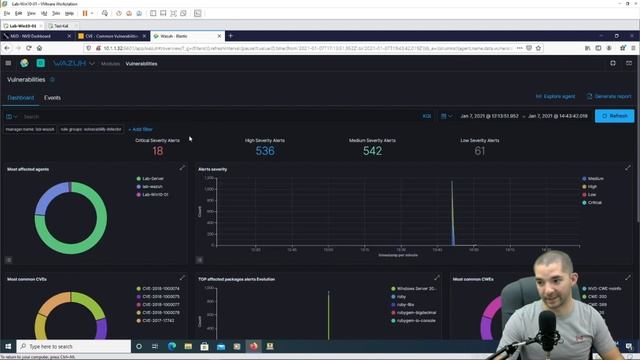Click Medium Severity Alerts value 542

pyautogui.click(x=372, y=151)
